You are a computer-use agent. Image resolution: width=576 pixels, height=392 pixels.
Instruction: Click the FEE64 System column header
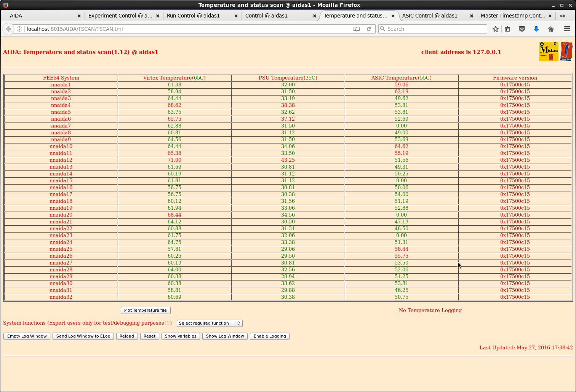pos(61,78)
